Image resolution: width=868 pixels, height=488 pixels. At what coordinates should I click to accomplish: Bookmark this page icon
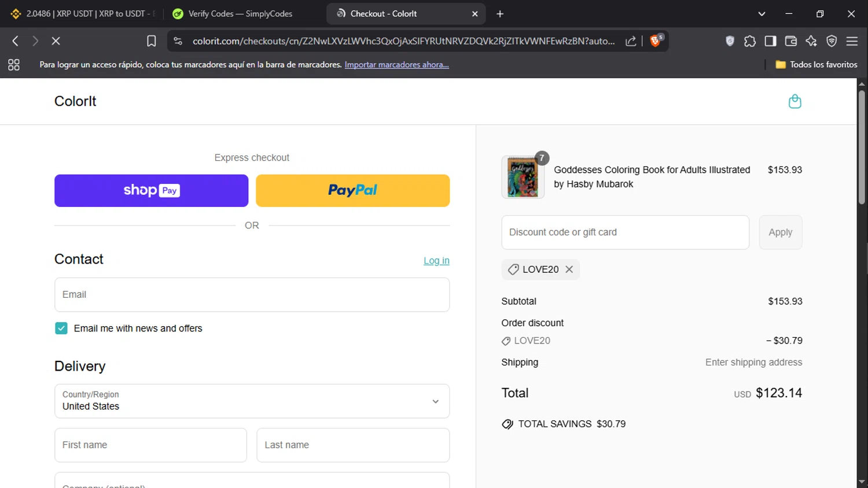(x=152, y=41)
